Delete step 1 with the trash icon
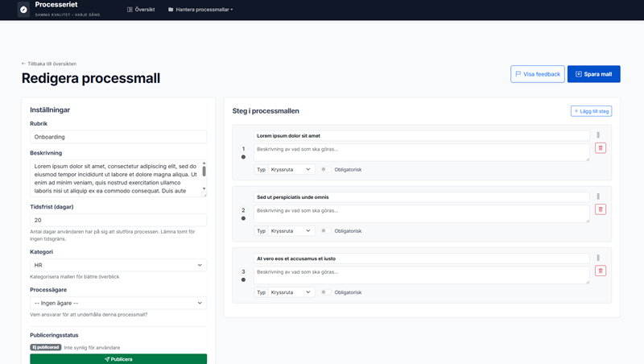Viewport: 644px width, 364px height. (x=601, y=148)
